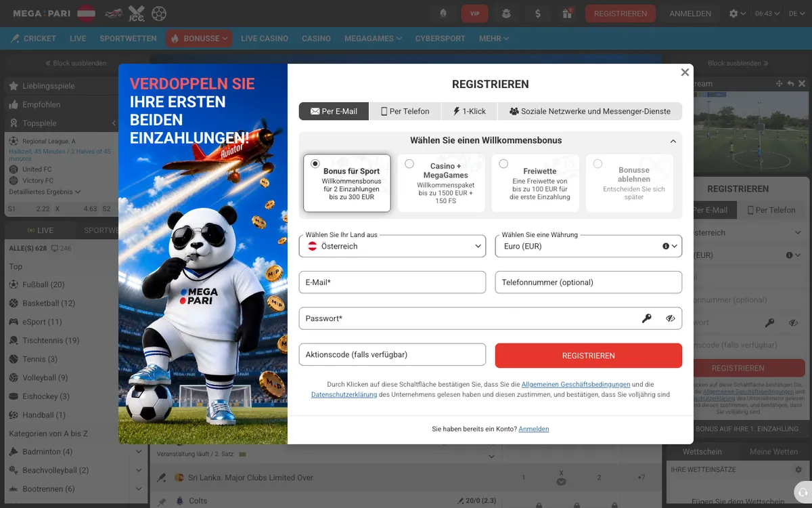Screen dimensions: 812x508
Task: Click Block ausblenden on the left side
Action: click(x=76, y=63)
